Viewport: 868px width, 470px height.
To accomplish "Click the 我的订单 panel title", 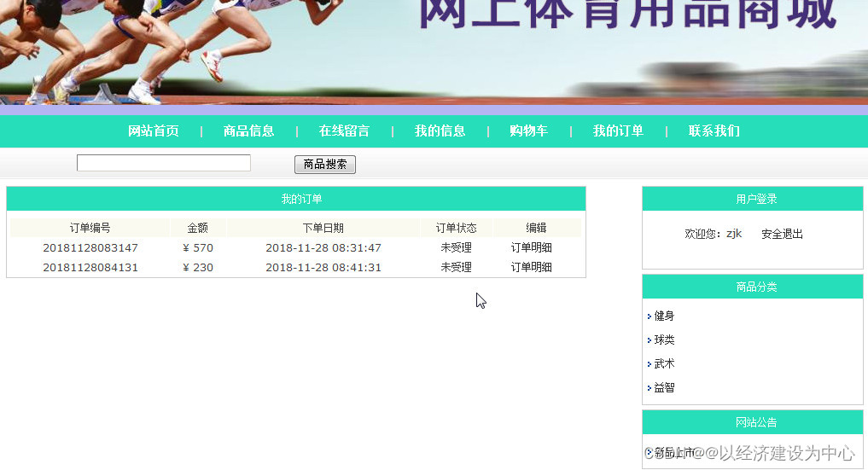I will [x=301, y=199].
